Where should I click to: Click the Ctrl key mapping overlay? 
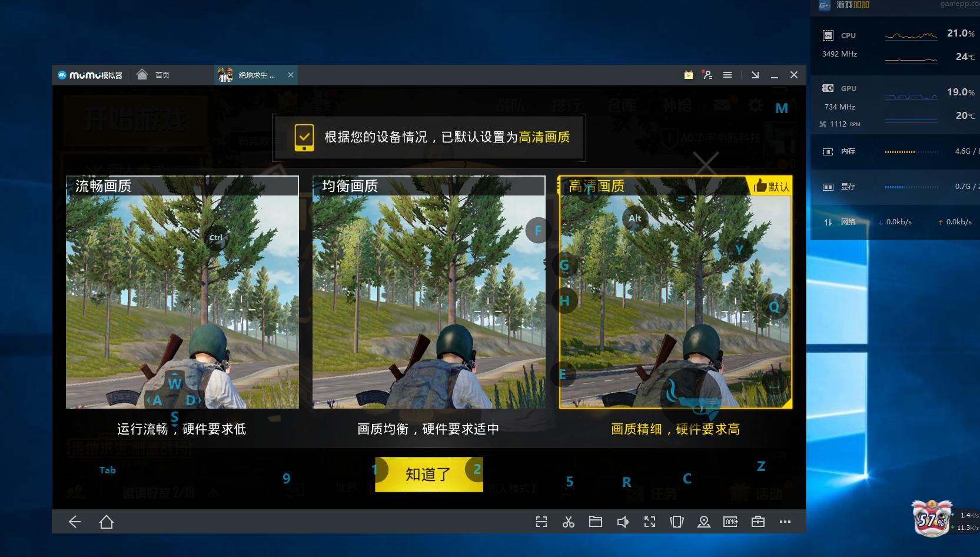[216, 238]
